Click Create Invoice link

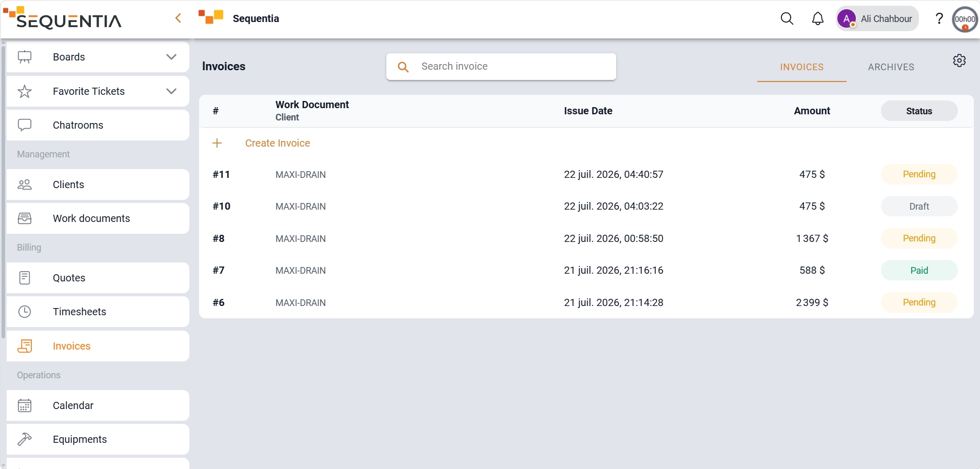point(278,143)
